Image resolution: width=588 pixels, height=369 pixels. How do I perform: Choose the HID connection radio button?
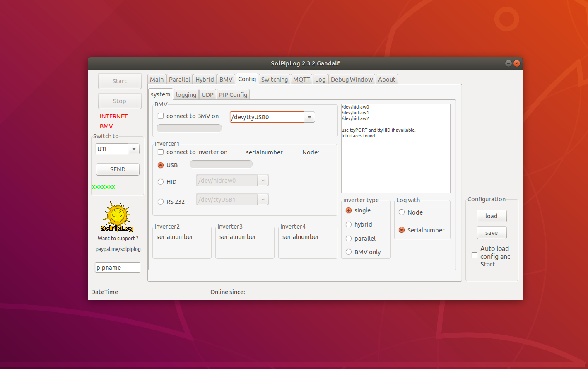click(x=161, y=182)
